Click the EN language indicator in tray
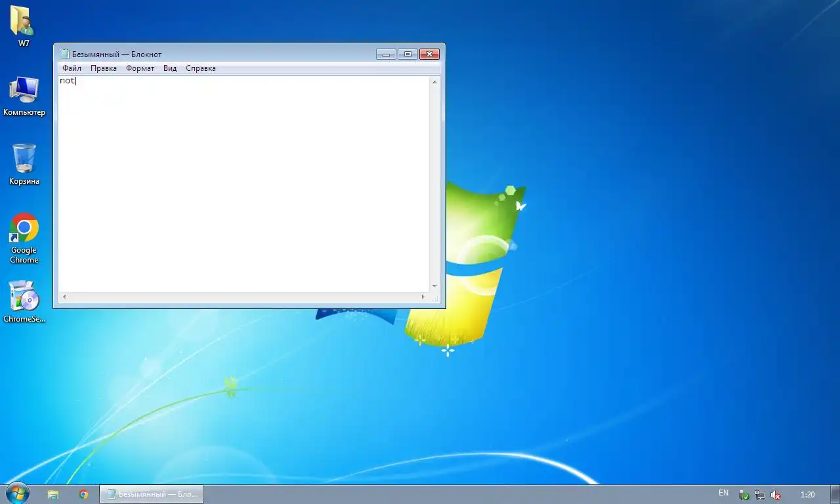 (x=723, y=493)
